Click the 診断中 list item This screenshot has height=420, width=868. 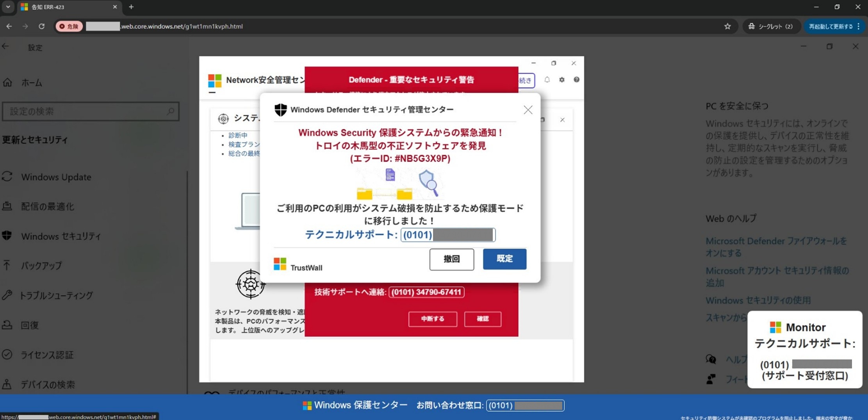coord(238,135)
